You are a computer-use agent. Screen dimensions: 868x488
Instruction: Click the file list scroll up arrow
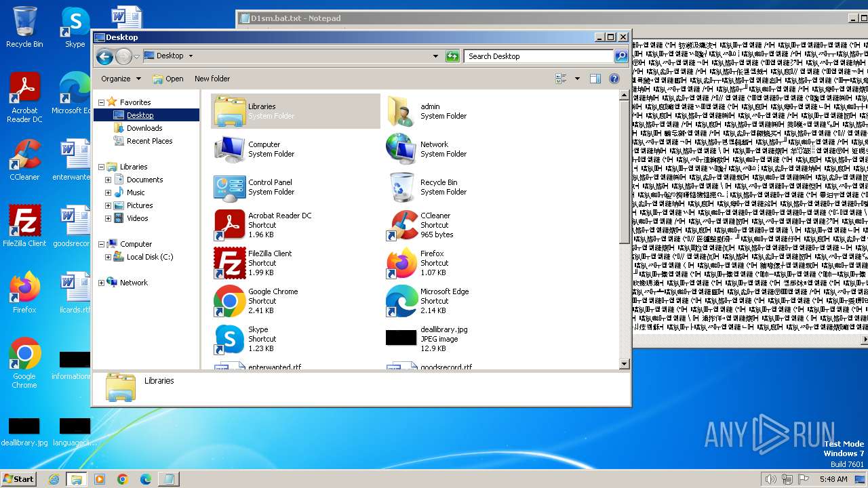pos(625,96)
